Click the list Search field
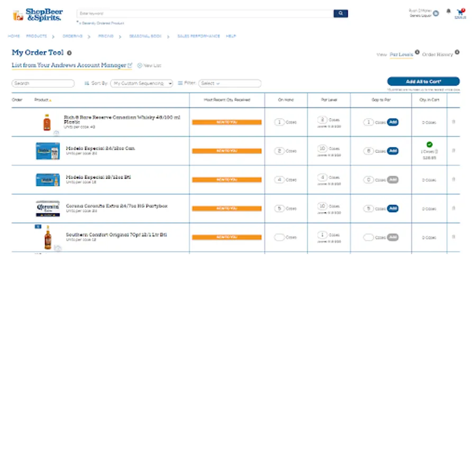 coord(43,84)
